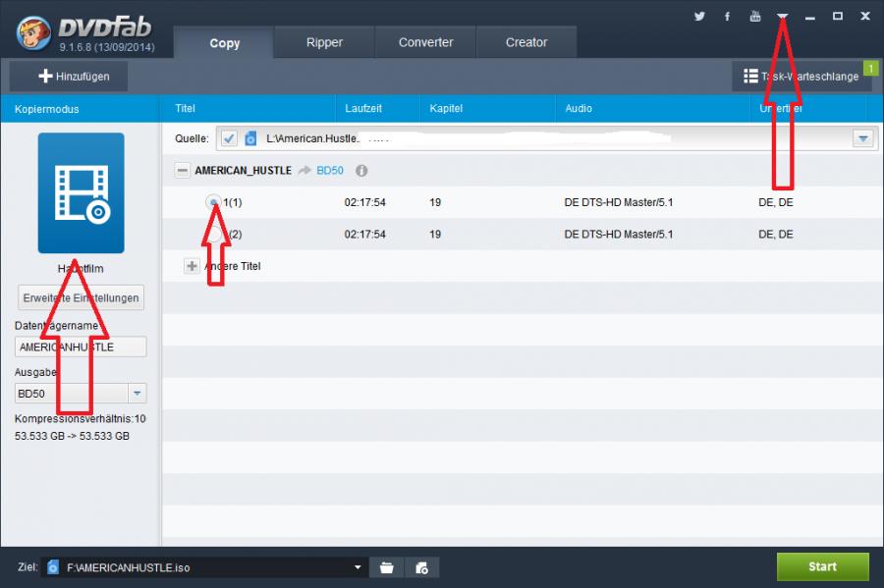The image size is (884, 588).
Task: Click the Audio column header
Action: pos(579,108)
